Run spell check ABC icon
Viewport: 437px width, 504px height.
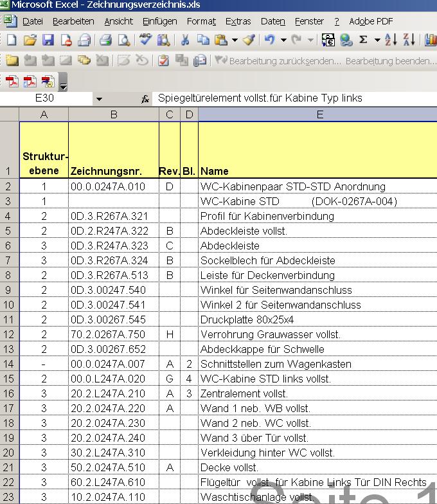click(145, 40)
